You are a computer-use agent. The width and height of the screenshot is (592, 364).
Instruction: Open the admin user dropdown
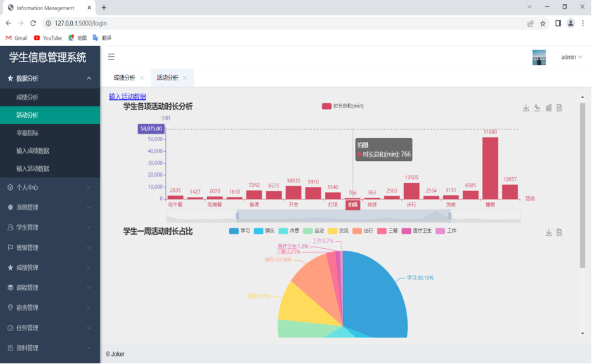click(571, 57)
